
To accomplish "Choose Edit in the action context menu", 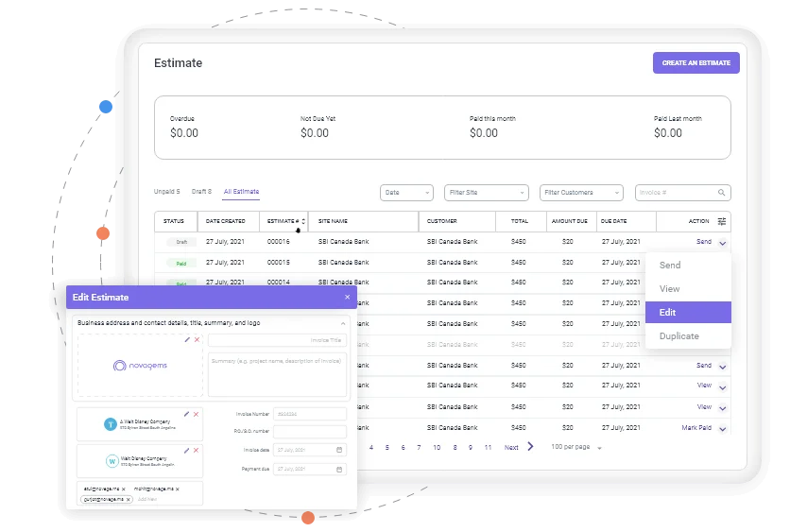I will tap(687, 313).
